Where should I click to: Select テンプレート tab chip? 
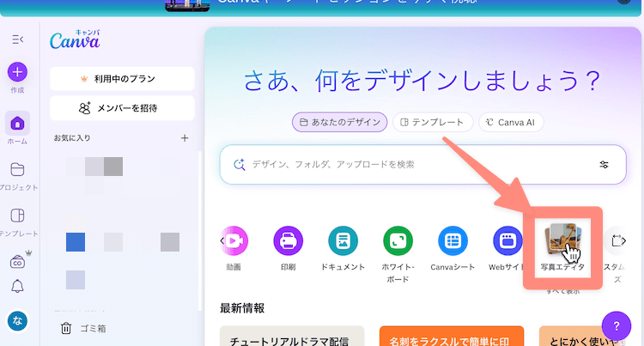(x=433, y=122)
